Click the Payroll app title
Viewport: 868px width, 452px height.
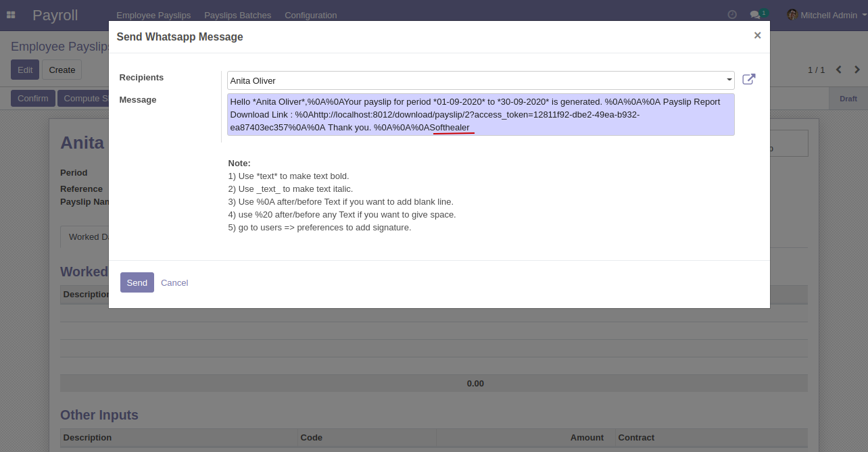[x=55, y=15]
